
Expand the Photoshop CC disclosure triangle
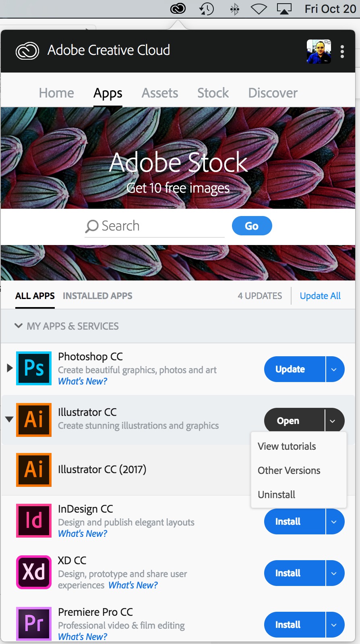[10, 368]
